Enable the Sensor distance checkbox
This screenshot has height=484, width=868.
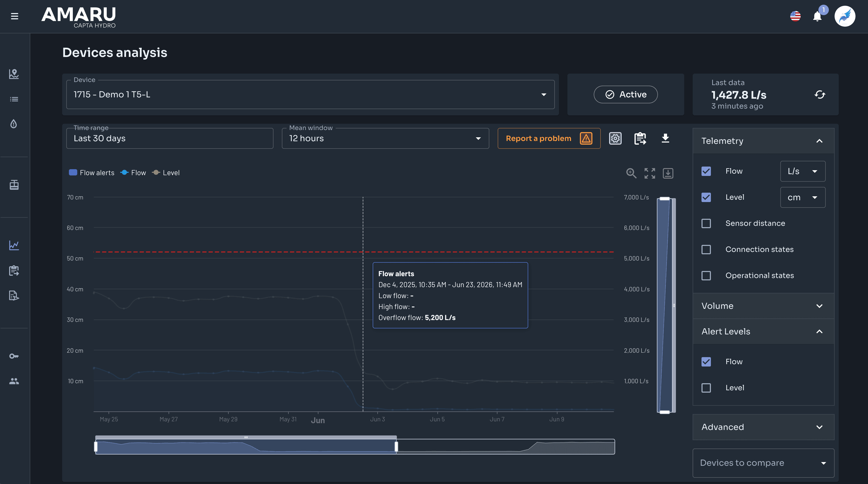706,223
